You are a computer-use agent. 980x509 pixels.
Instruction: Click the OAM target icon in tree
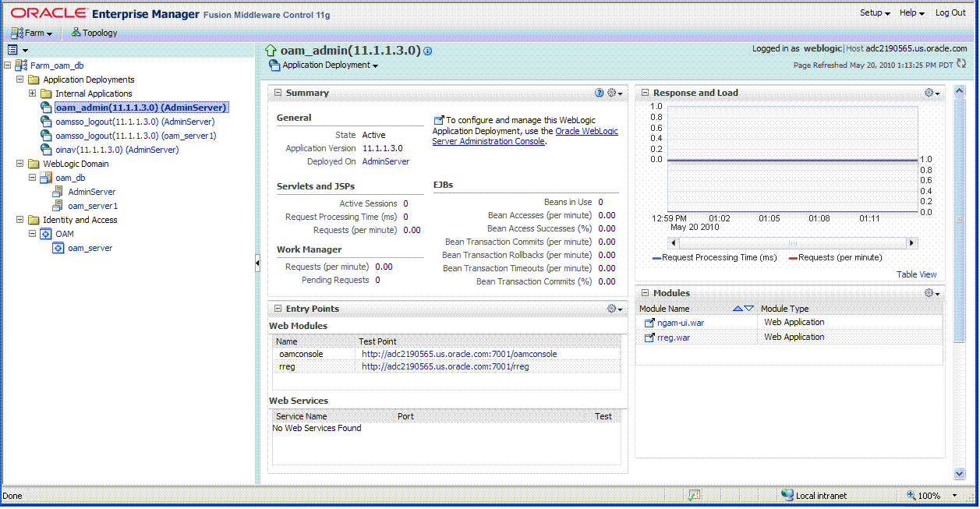(x=47, y=234)
